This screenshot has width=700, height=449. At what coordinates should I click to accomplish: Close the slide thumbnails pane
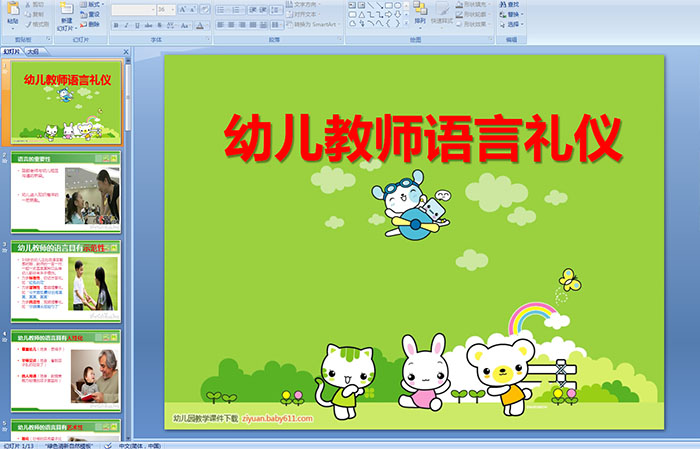126,52
